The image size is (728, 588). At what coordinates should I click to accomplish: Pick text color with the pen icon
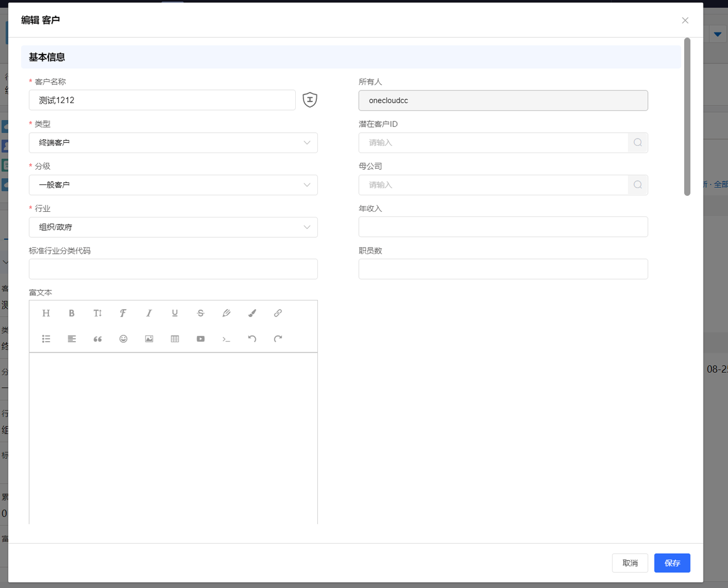click(x=226, y=313)
